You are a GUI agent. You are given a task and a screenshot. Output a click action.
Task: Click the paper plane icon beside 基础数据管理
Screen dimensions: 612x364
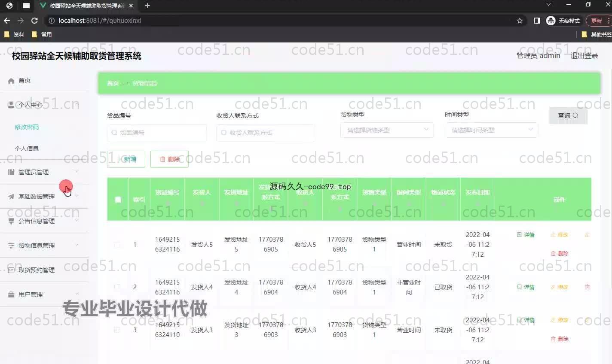tap(11, 197)
